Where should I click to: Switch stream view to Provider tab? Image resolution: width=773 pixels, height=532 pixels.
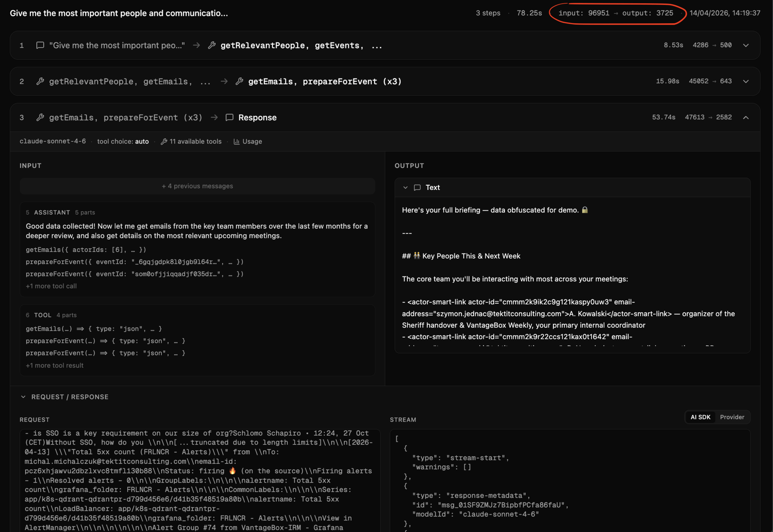pos(732,417)
